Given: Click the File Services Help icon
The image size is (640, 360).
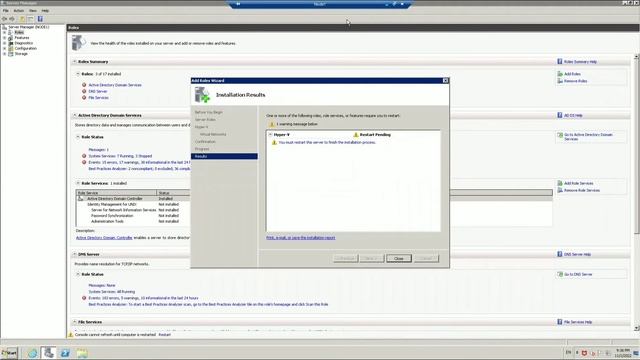Looking at the screenshot, I should pos(560,322).
